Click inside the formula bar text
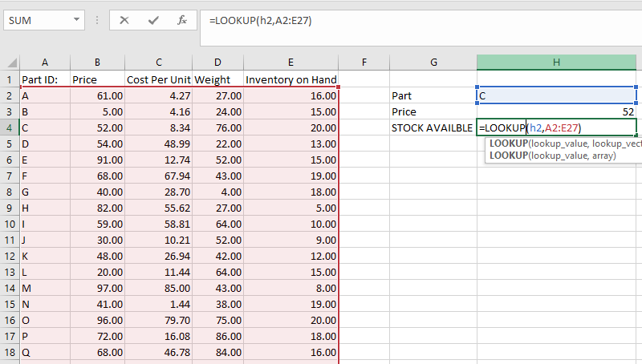The width and height of the screenshot is (642, 364). 260,21
